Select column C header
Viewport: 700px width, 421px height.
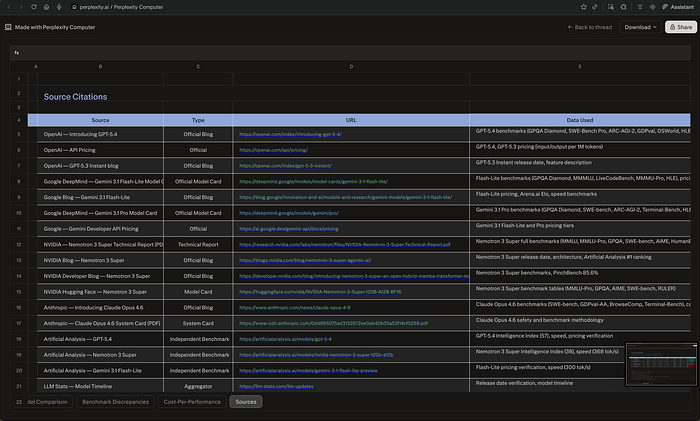pos(198,67)
